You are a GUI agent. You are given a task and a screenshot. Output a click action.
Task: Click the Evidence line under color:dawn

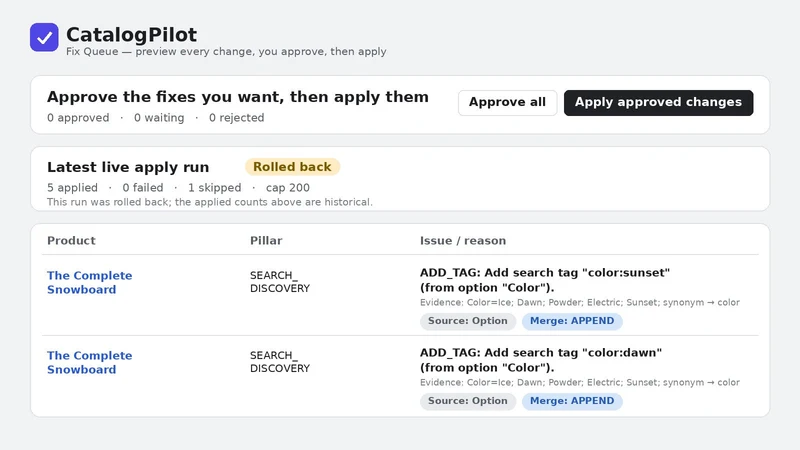pos(580,383)
